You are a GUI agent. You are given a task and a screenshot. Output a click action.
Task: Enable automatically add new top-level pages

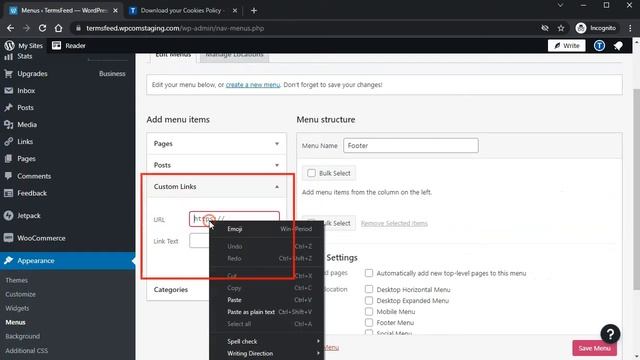pos(369,273)
